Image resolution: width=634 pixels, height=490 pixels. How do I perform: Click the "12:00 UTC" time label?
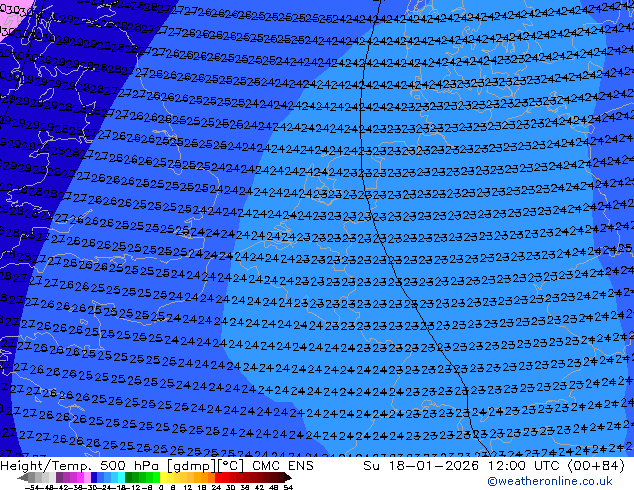pyautogui.click(x=525, y=466)
